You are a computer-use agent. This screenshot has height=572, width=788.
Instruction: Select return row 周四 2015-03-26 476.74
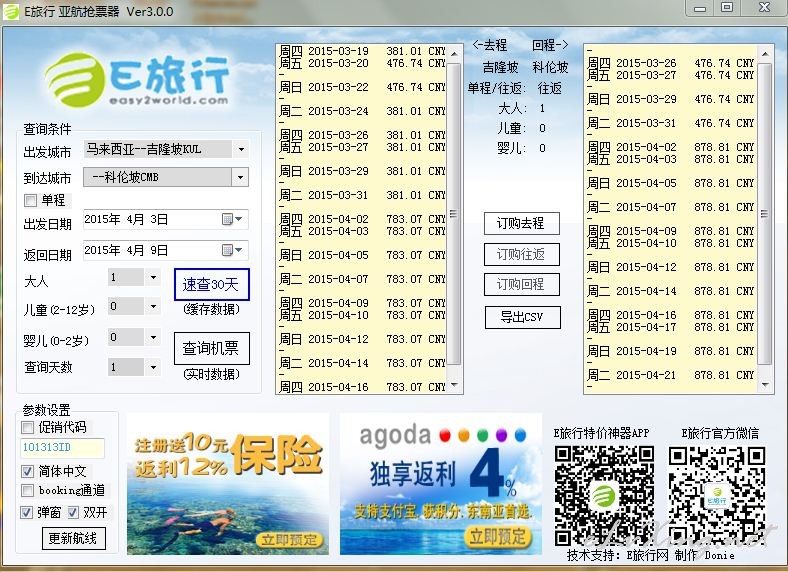point(671,63)
